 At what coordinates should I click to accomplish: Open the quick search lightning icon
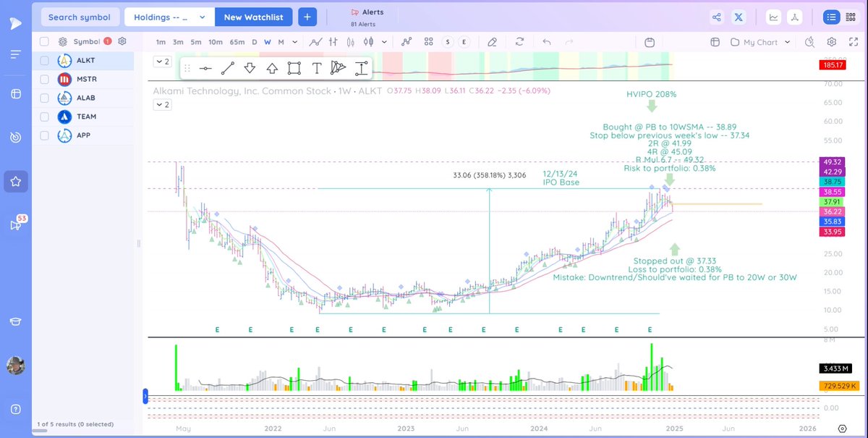point(809,42)
